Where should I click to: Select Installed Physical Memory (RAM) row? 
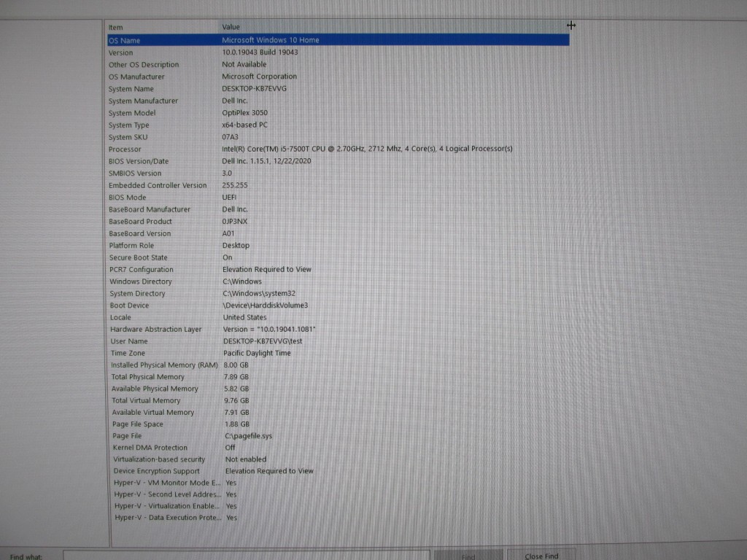pyautogui.click(x=164, y=365)
